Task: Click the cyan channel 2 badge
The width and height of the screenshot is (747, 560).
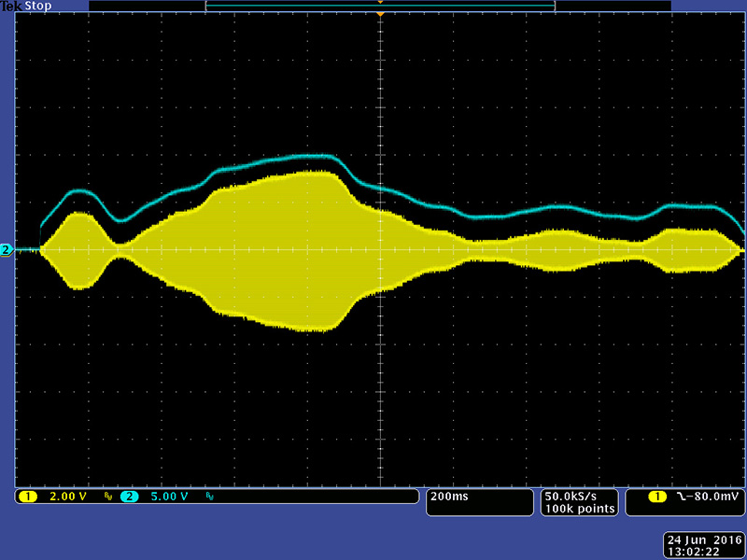Action: coord(129,497)
